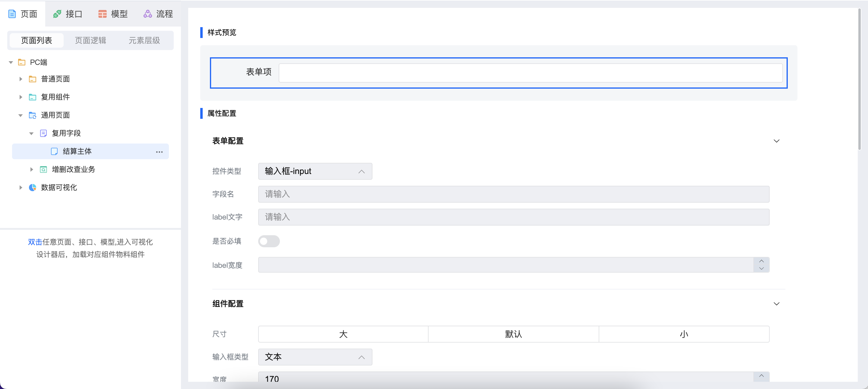
Task: Click the 宽度 field showing 170
Action: (506, 377)
